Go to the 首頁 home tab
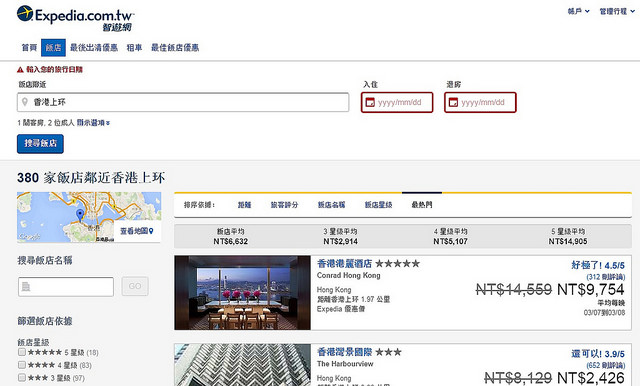The height and width of the screenshot is (386, 640). point(29,48)
